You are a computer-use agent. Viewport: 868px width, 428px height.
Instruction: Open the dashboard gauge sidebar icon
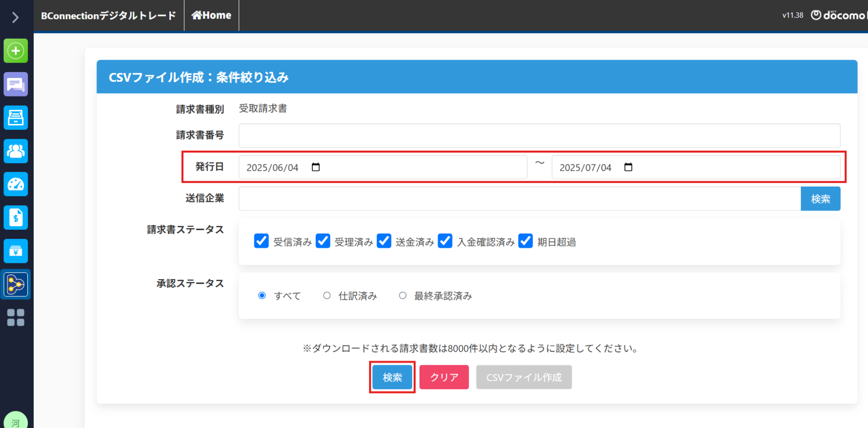point(16,185)
